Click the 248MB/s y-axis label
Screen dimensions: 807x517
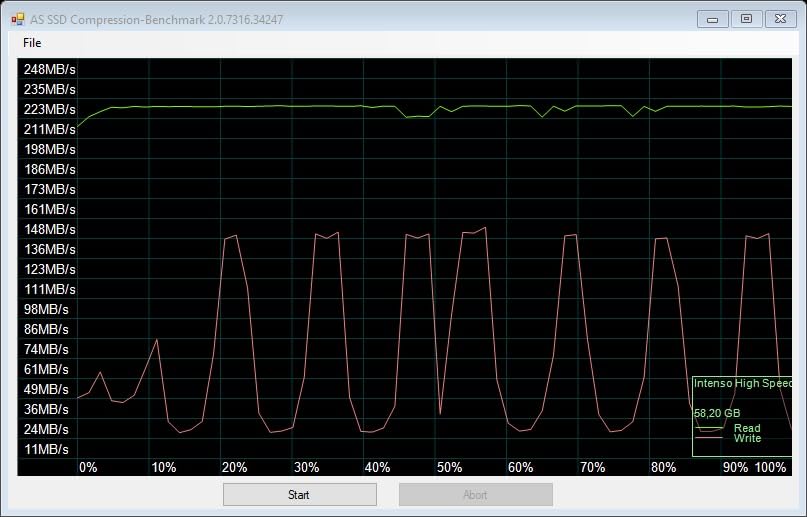tap(49, 69)
